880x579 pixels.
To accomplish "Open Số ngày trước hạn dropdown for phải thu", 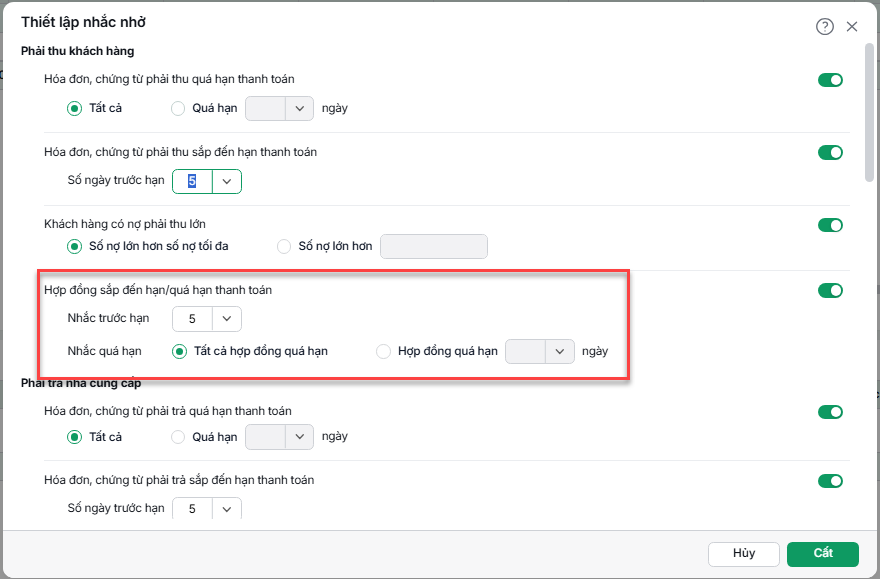I will [227, 182].
